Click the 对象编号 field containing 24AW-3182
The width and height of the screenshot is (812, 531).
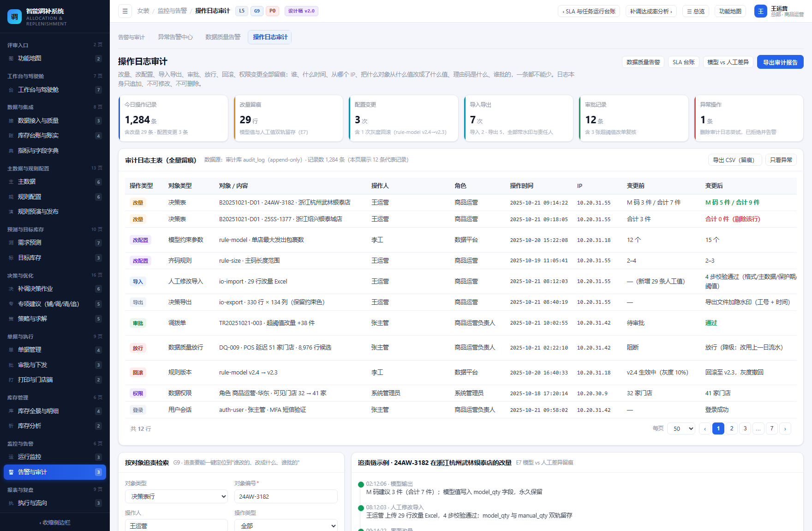click(x=286, y=496)
